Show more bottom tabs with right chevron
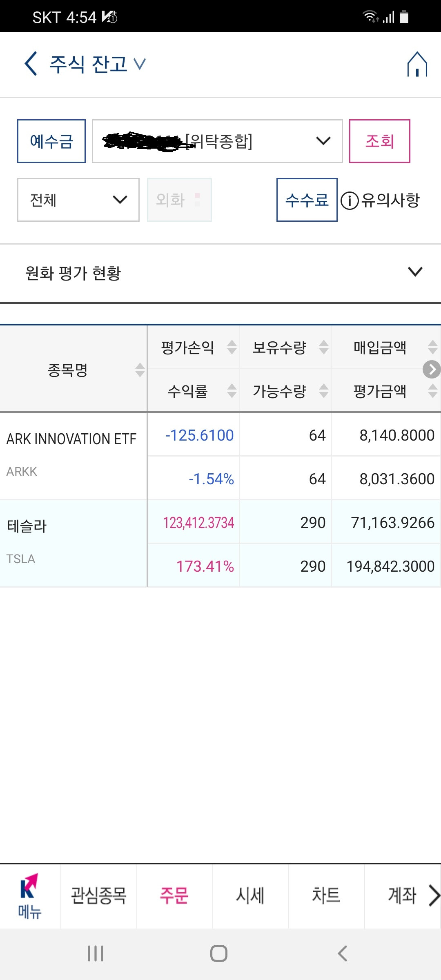 (434, 895)
